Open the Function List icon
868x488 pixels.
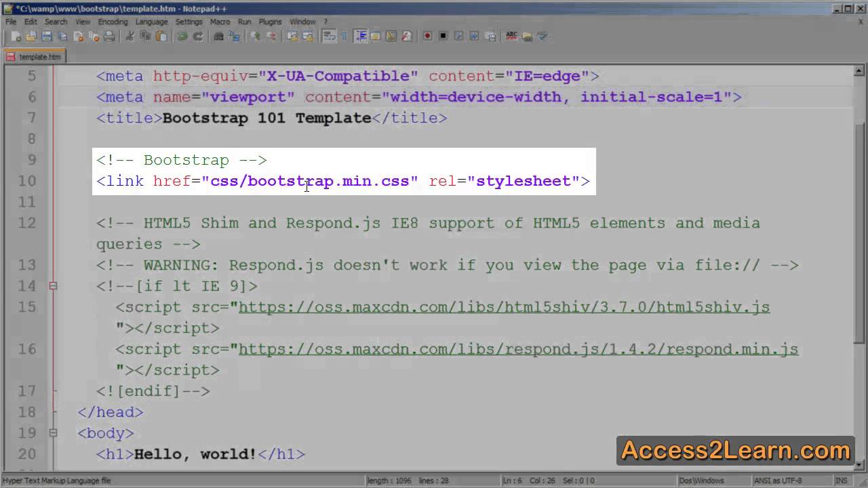coord(406,36)
